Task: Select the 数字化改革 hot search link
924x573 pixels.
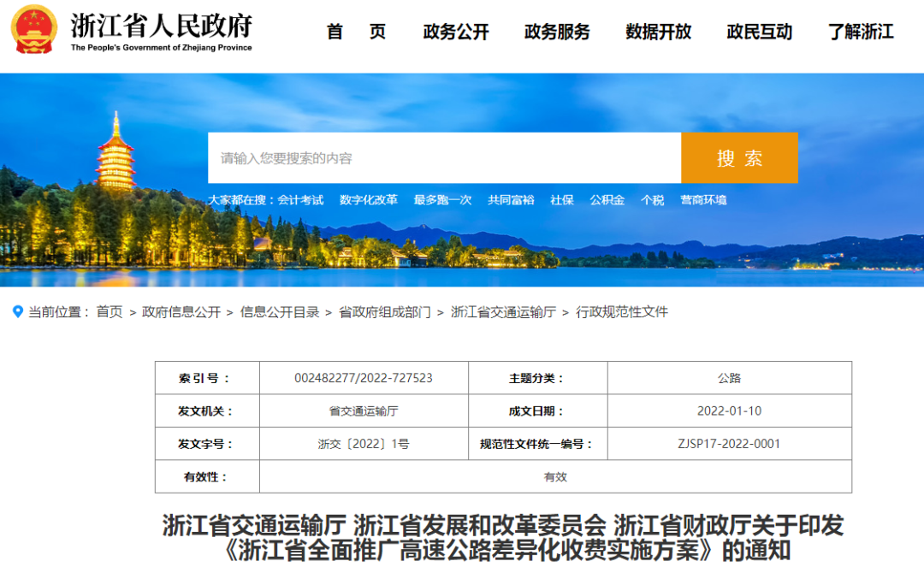Action: tap(368, 200)
